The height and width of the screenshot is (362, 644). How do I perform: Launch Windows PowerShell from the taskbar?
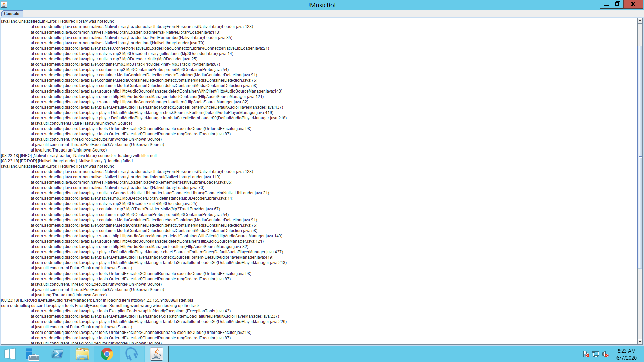tap(57, 354)
